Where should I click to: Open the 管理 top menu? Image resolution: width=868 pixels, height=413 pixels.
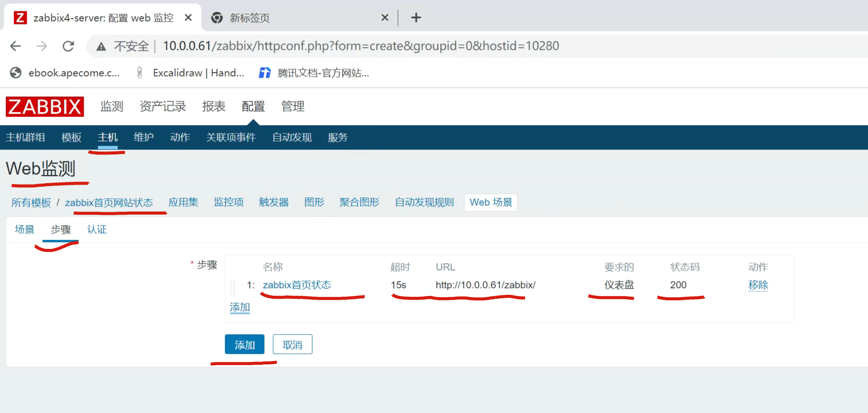tap(293, 106)
